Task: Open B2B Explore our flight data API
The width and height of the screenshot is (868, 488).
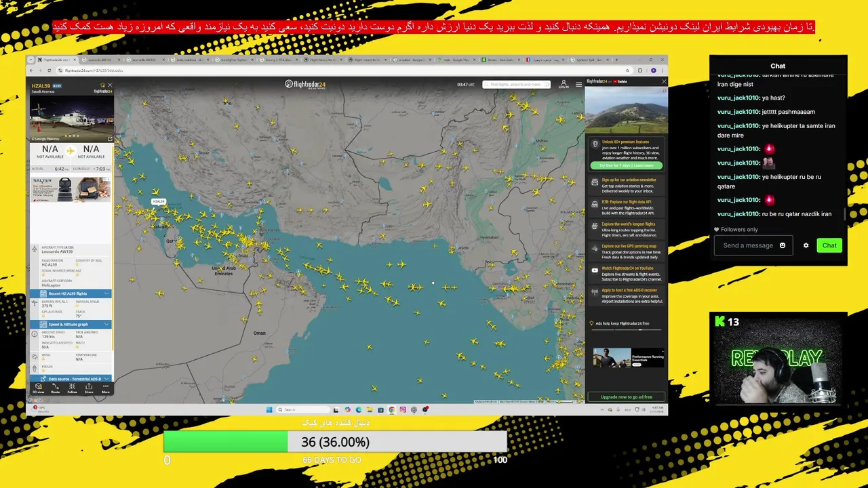Action: click(x=626, y=207)
